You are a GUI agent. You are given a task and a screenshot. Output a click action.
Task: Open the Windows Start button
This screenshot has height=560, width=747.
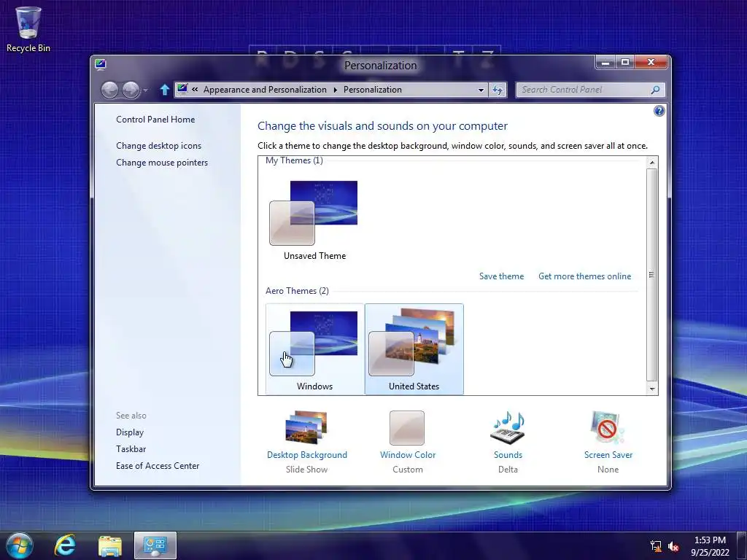20,545
